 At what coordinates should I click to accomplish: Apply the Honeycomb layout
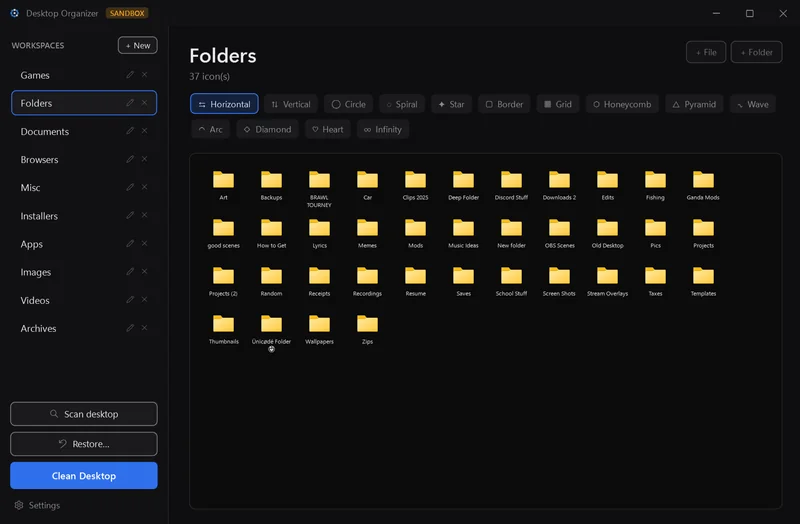(622, 104)
